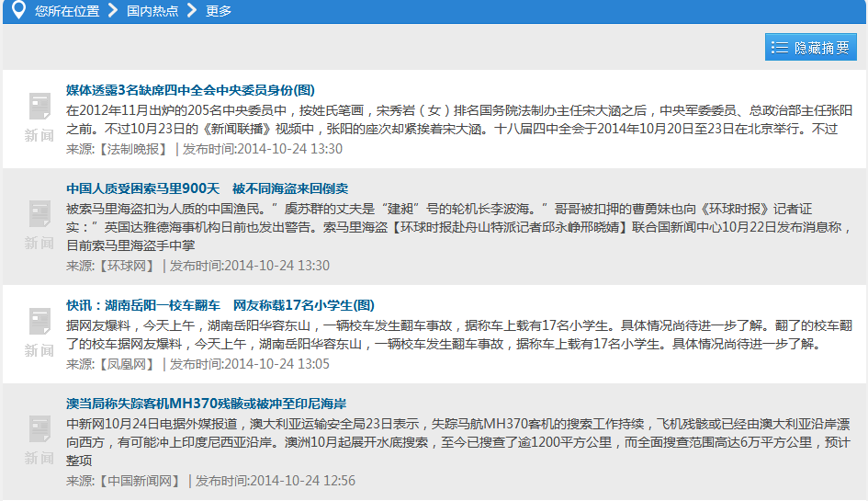Open headline 媒体透露3名缺席四中全会中央委员身份
The image size is (868, 501).
click(190, 90)
